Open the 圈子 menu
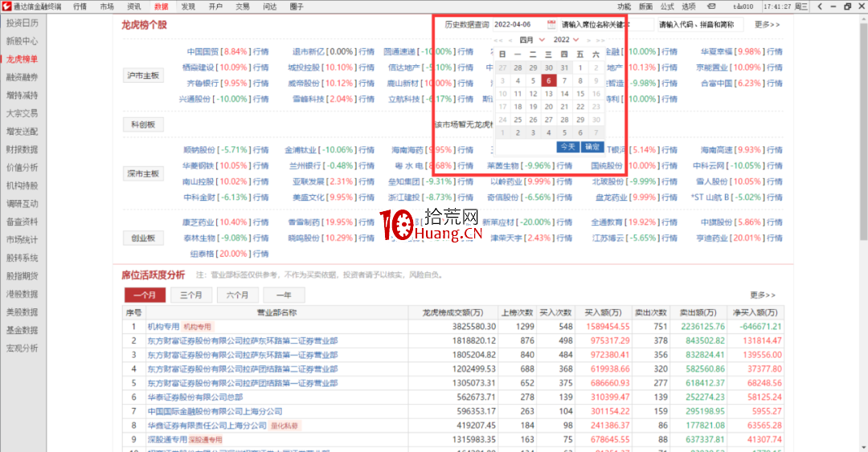 297,6
